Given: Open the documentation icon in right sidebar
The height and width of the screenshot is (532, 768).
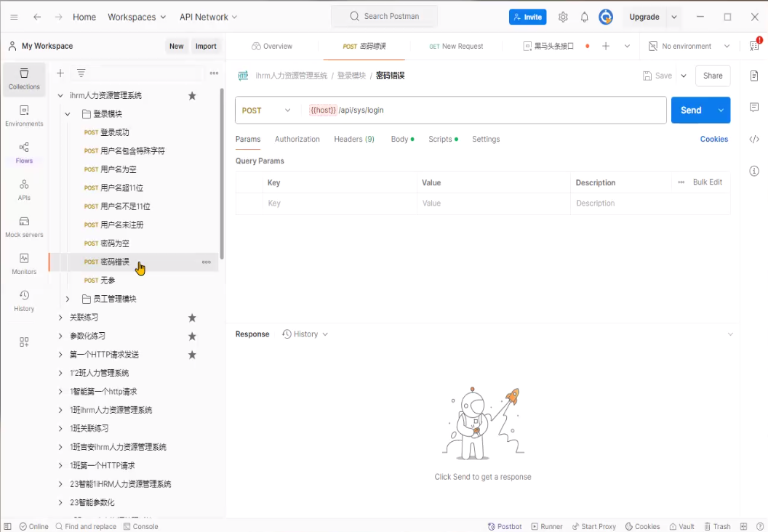Looking at the screenshot, I should tap(754, 76).
